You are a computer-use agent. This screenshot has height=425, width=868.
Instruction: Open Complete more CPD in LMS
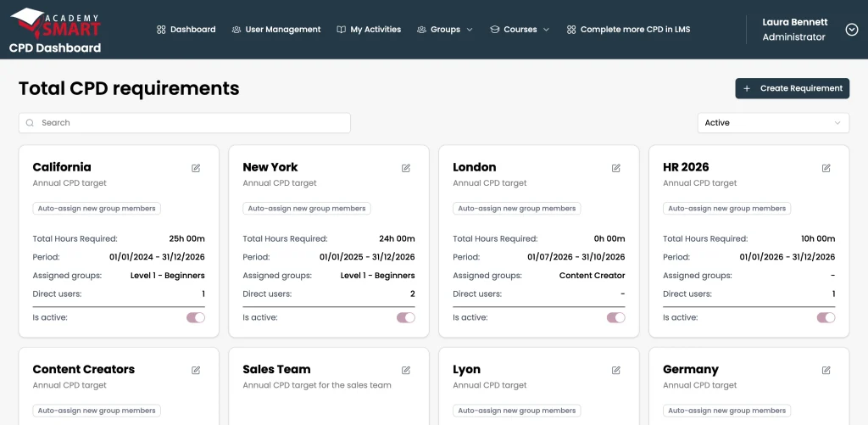628,30
